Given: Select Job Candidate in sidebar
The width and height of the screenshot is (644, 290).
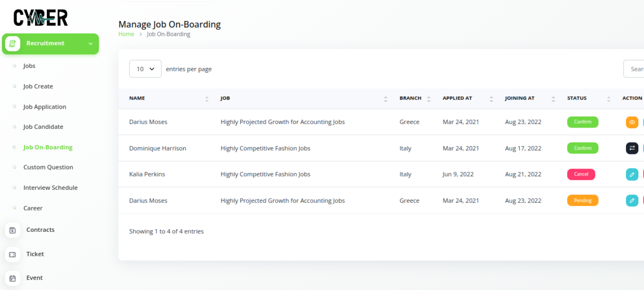Looking at the screenshot, I should click(43, 127).
